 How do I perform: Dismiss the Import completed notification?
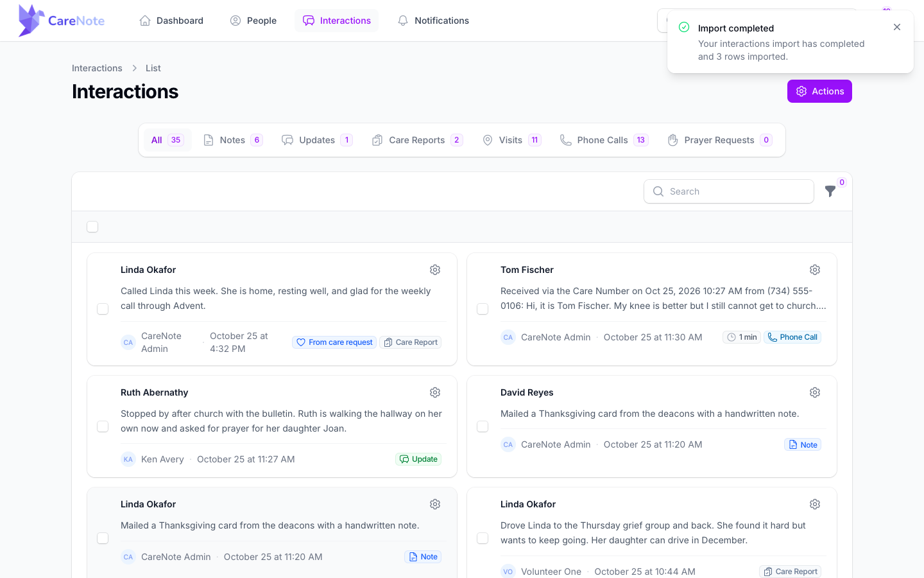click(x=897, y=27)
